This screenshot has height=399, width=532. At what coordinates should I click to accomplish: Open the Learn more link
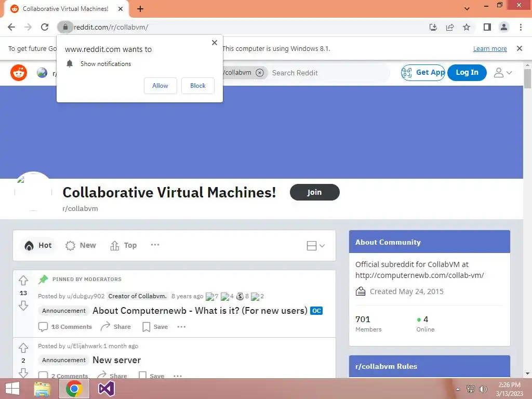pyautogui.click(x=490, y=48)
